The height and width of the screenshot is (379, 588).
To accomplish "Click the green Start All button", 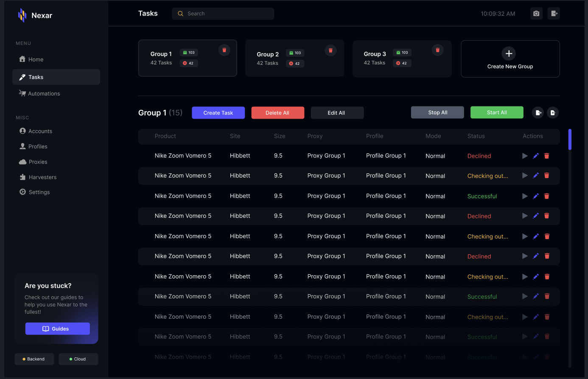I will click(497, 112).
